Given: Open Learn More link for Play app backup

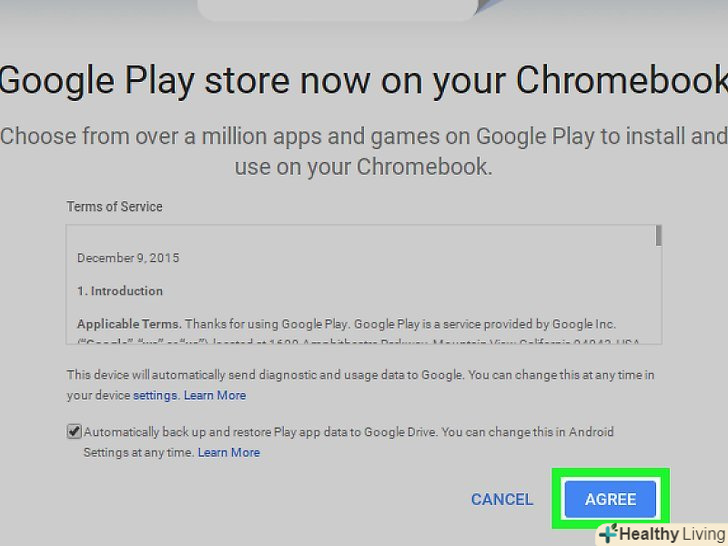Looking at the screenshot, I should coord(229,452).
